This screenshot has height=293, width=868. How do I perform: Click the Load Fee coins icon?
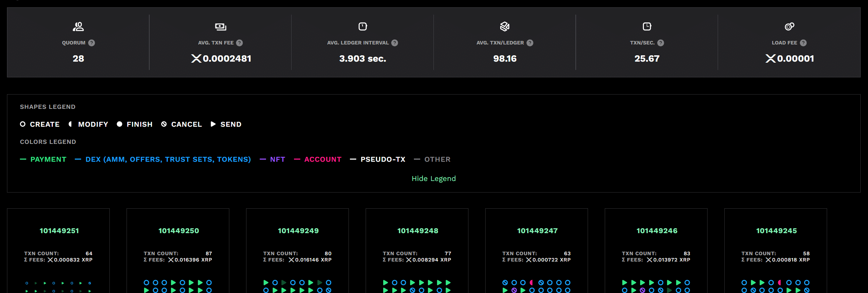tap(789, 27)
